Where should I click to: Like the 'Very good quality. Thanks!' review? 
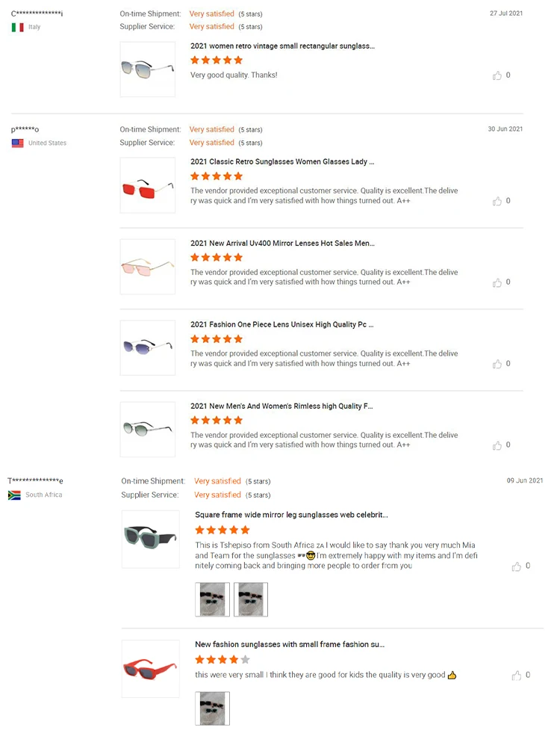(497, 75)
